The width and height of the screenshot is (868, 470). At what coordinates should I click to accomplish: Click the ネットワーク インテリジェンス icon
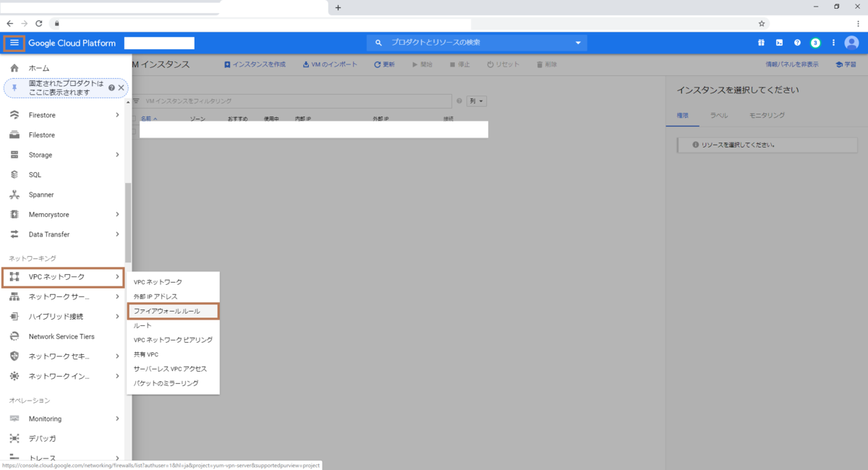tap(14, 376)
